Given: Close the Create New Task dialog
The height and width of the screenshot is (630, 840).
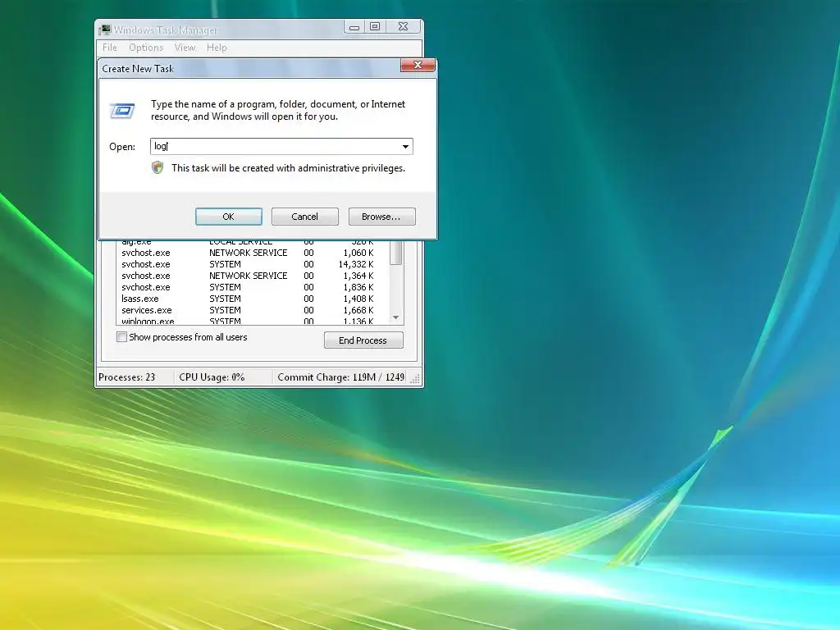Looking at the screenshot, I should [418, 65].
